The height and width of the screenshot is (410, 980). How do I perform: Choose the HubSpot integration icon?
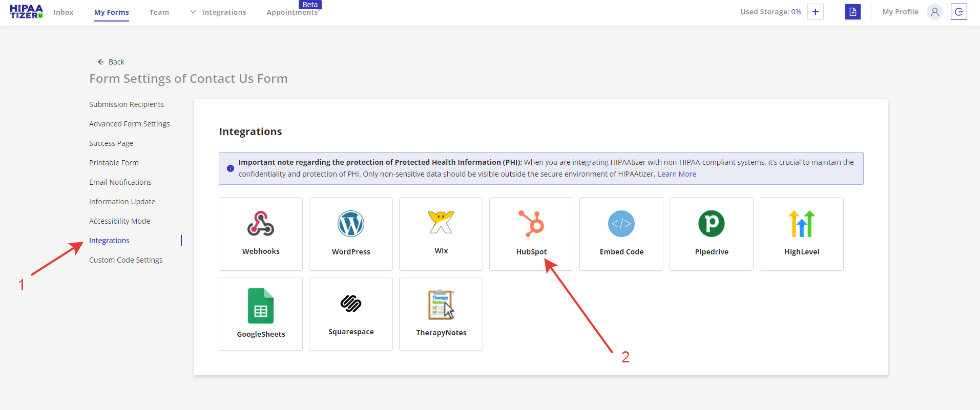pyautogui.click(x=531, y=224)
